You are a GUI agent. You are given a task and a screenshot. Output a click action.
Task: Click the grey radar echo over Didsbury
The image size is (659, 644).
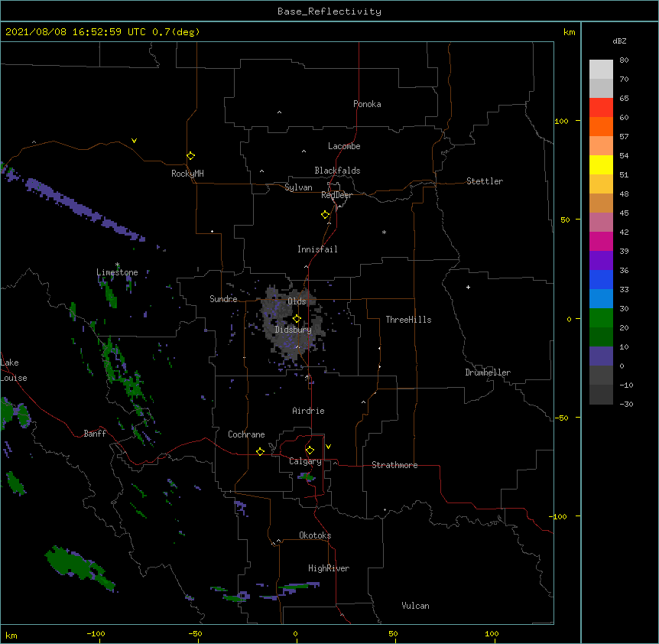pyautogui.click(x=292, y=321)
